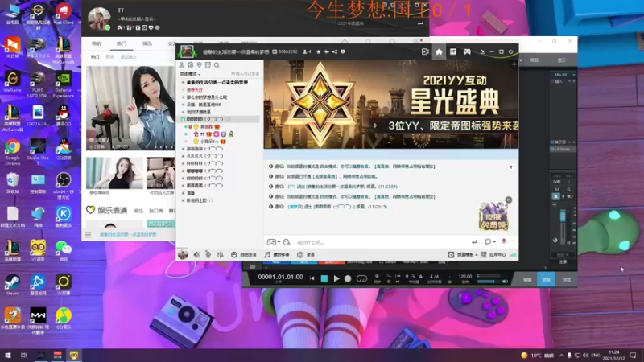Click the shield icon in channel title bar
Image resolution: width=644 pixels, height=362 pixels.
point(343,52)
